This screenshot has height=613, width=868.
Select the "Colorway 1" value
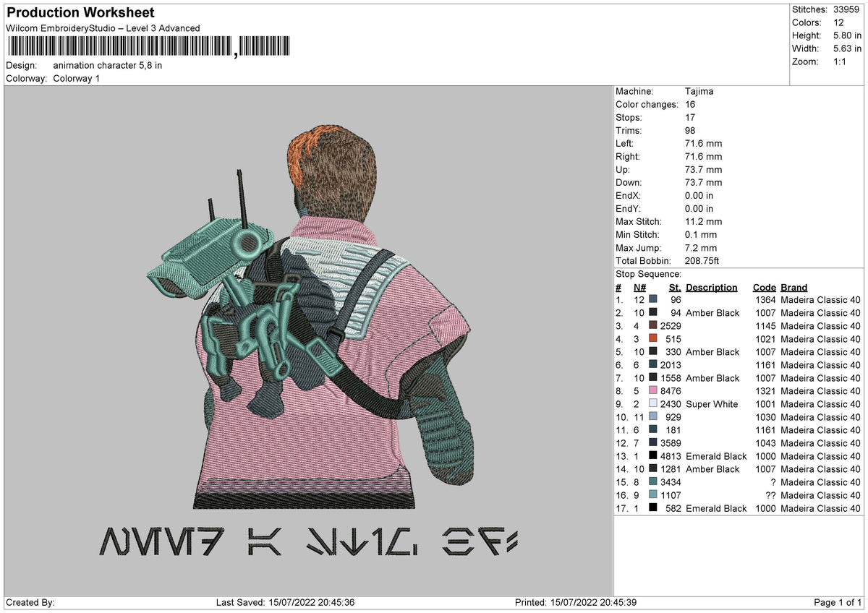[77, 78]
